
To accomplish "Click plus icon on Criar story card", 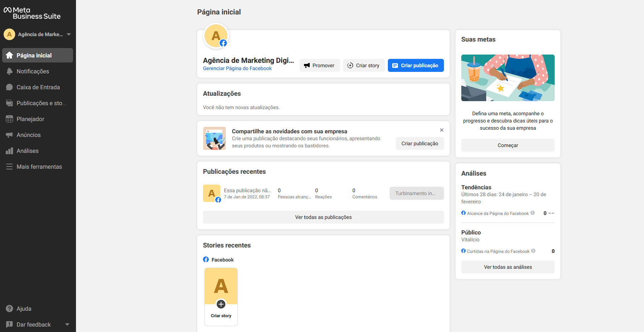I will coord(221,304).
